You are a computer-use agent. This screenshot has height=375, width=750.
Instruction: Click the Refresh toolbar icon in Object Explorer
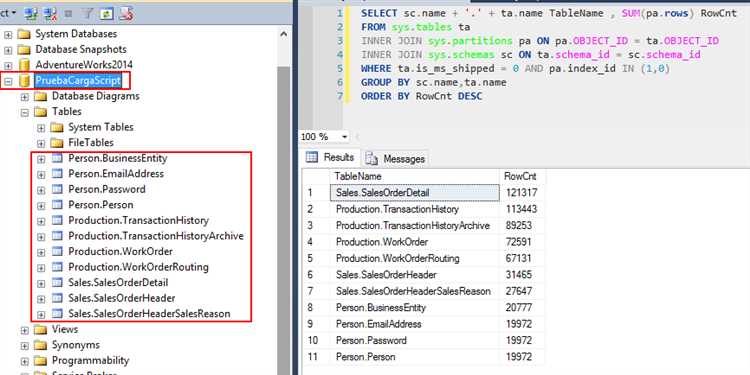click(106, 14)
